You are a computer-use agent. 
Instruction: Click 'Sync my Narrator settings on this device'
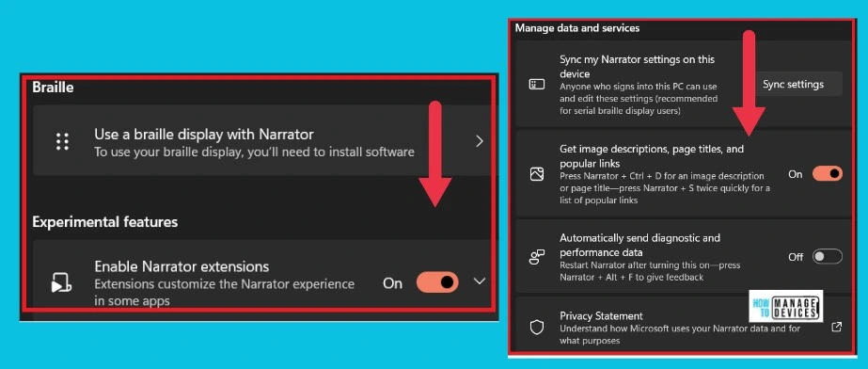638,67
